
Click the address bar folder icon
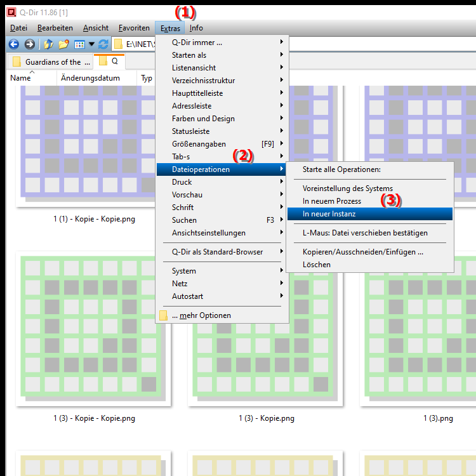118,44
